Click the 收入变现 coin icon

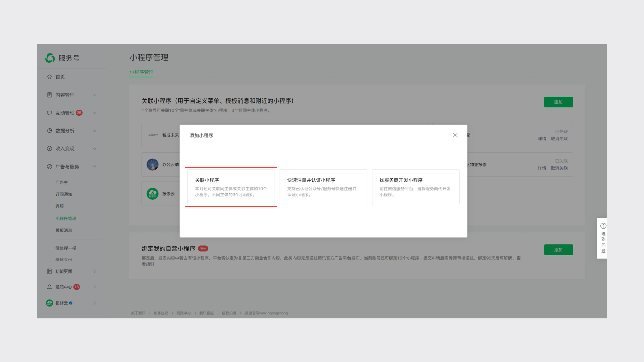click(49, 148)
